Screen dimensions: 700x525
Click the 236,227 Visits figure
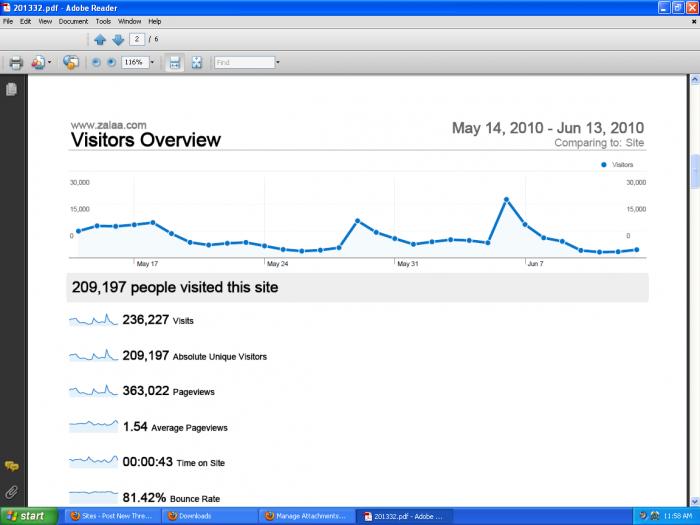coord(158,320)
